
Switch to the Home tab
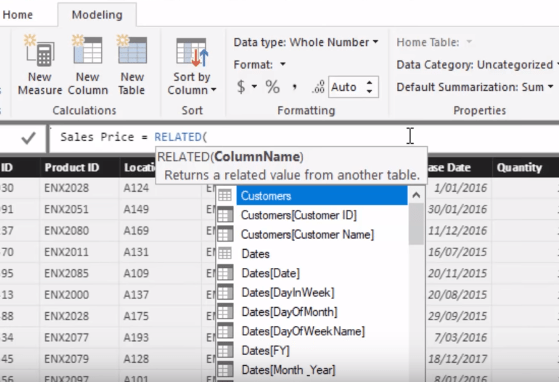pyautogui.click(x=17, y=15)
